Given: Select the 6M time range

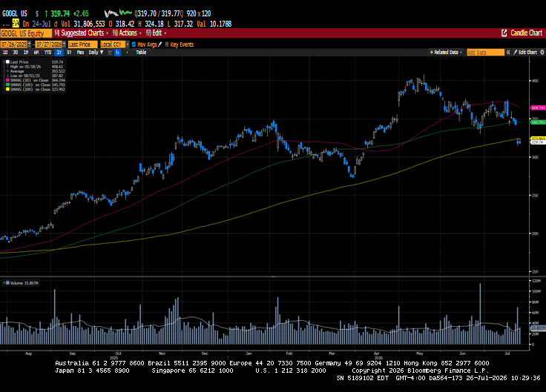Looking at the screenshot, I should click(x=36, y=53).
